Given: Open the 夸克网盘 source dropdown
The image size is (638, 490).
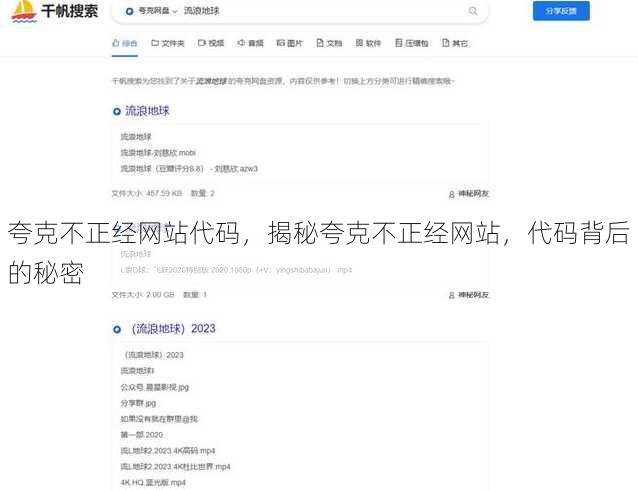Looking at the screenshot, I should [152, 11].
